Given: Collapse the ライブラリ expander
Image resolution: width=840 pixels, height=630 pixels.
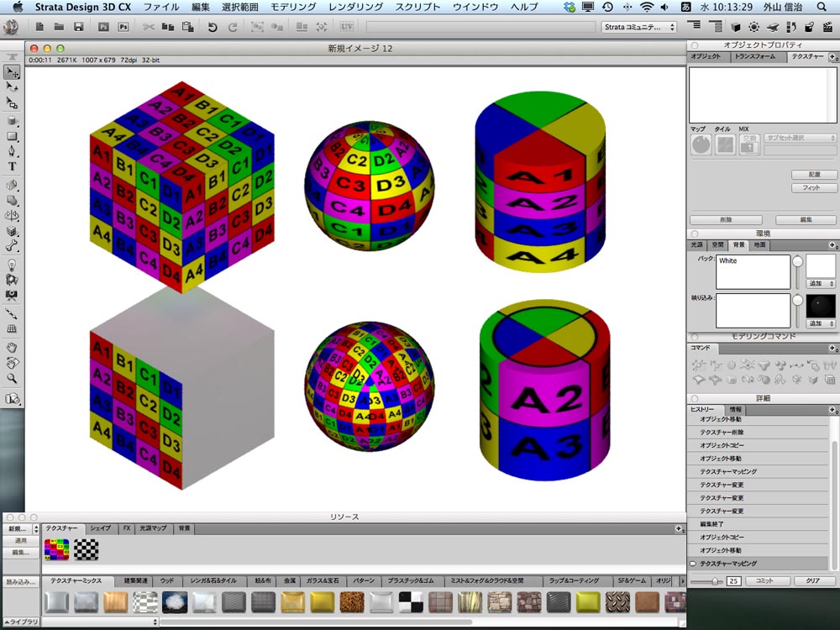Looking at the screenshot, I should [x=21, y=622].
